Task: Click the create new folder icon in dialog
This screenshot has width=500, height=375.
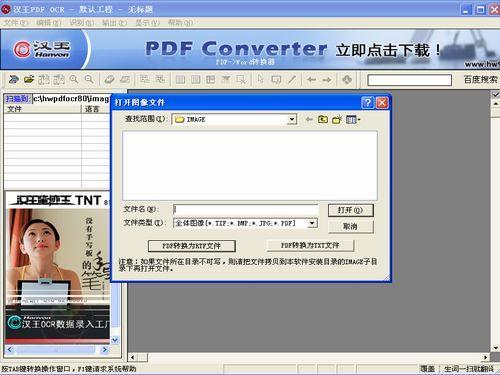Action: coord(337,119)
